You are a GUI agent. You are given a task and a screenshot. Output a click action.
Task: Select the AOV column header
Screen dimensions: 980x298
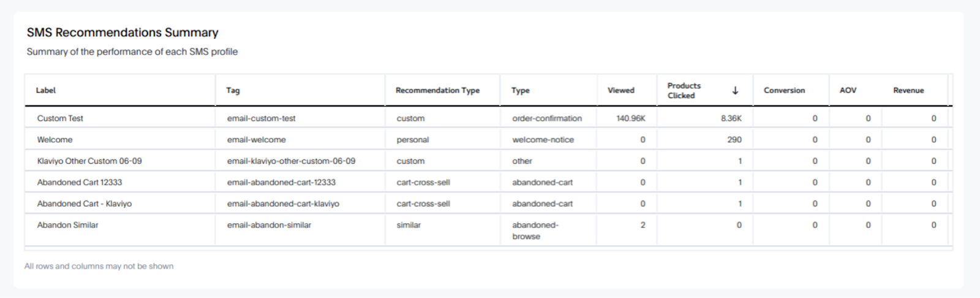[x=848, y=91]
